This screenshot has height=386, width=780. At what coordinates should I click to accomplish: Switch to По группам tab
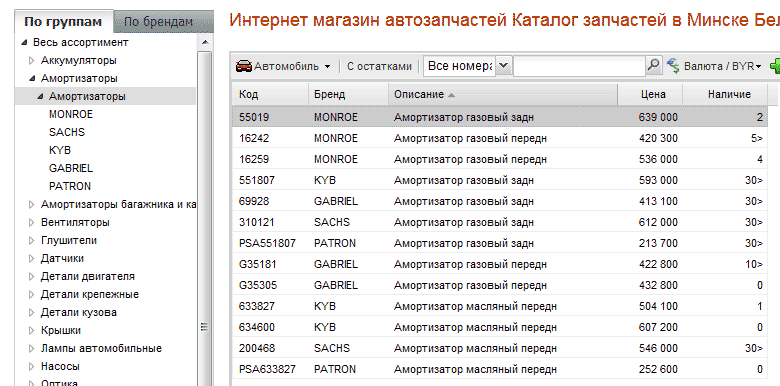(63, 22)
